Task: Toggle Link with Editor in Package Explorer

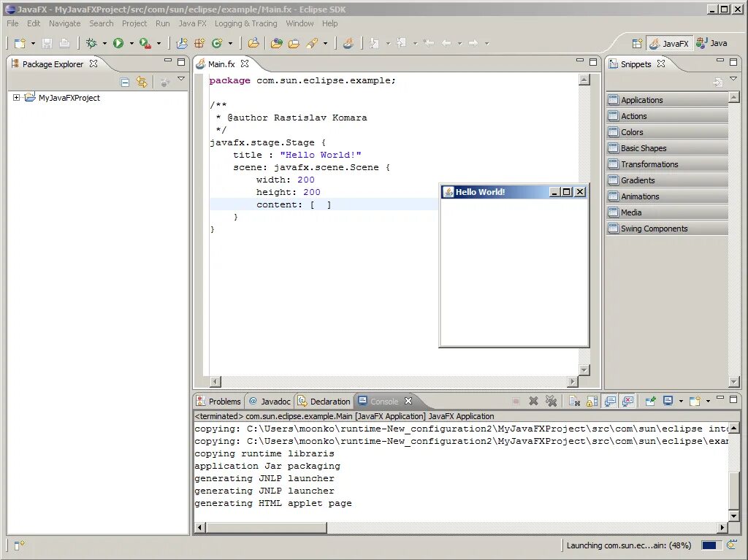Action: click(142, 82)
